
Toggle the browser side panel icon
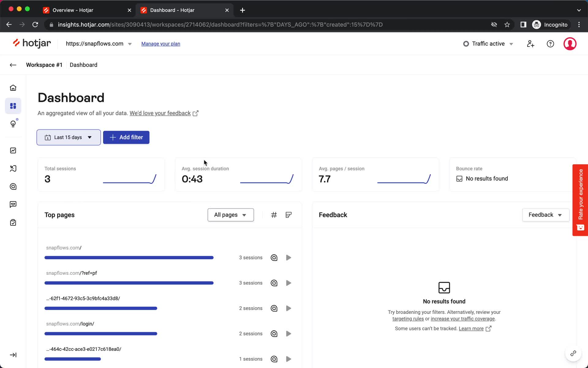coord(523,25)
